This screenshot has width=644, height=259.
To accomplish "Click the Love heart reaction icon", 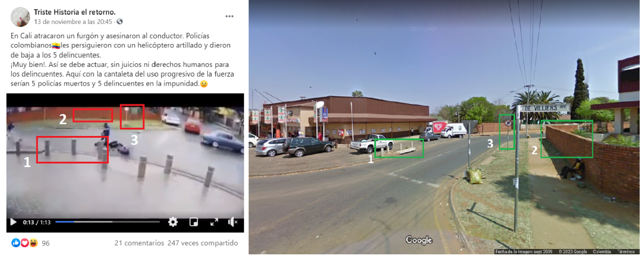I will (x=24, y=243).
